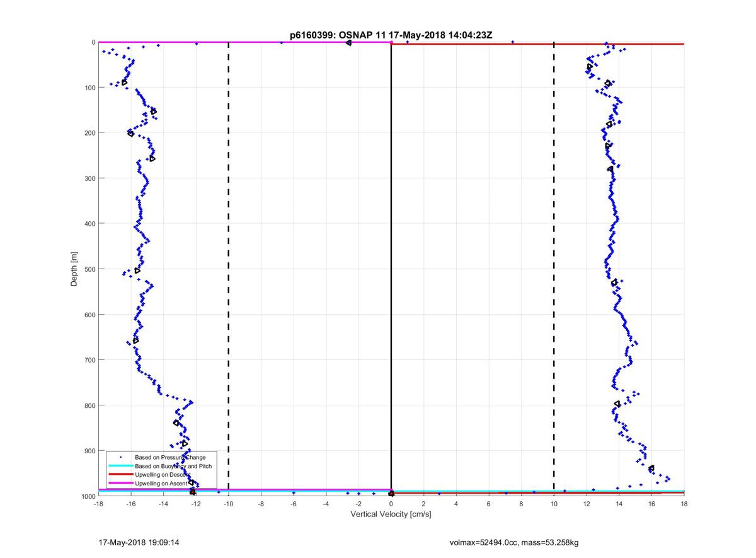The height and width of the screenshot is (558, 756).
Task: Click the dashed vertical line at -10 cm/s
Action: pyautogui.click(x=228, y=269)
